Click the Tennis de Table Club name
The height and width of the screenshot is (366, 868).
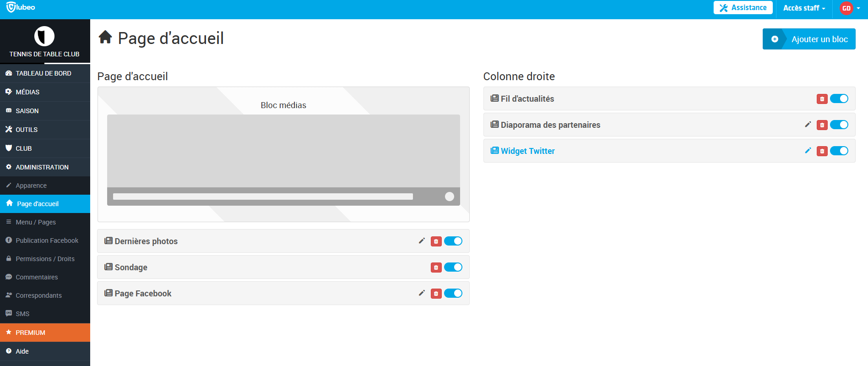click(44, 54)
